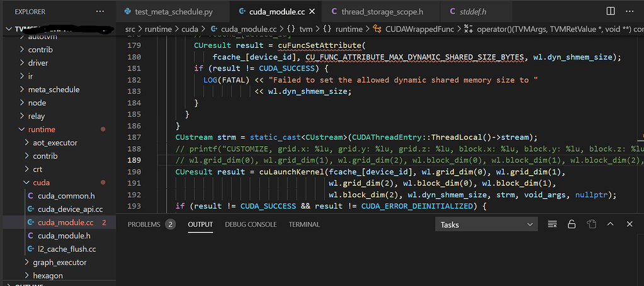Open the output log in editor

pyautogui.click(x=591, y=224)
